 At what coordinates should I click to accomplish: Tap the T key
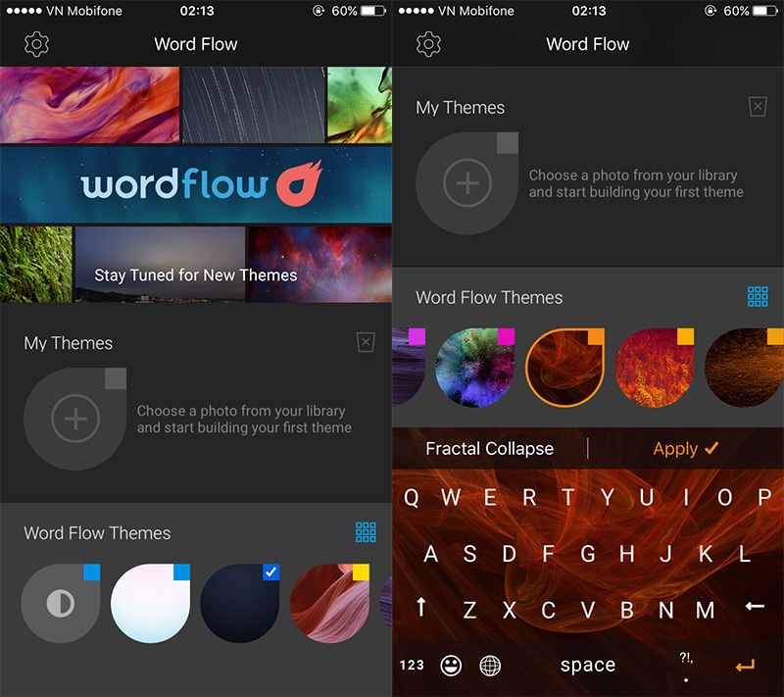pyautogui.click(x=568, y=497)
